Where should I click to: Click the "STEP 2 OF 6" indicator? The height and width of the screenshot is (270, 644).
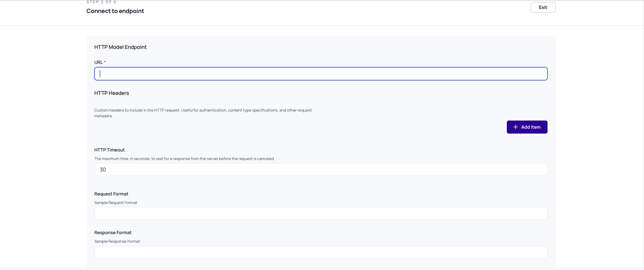pos(101,2)
